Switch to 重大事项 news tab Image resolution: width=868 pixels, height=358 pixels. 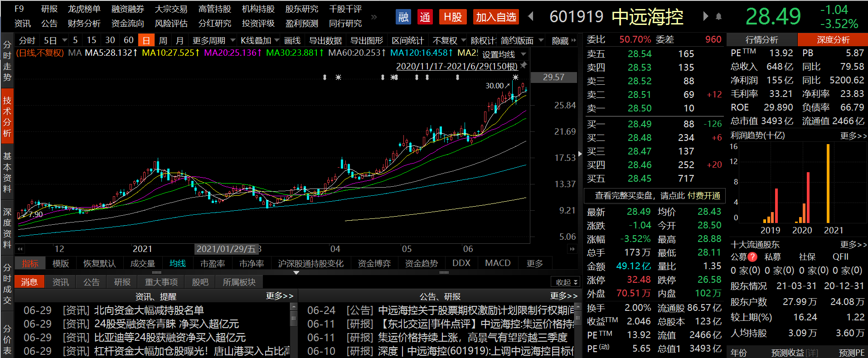click(161, 282)
